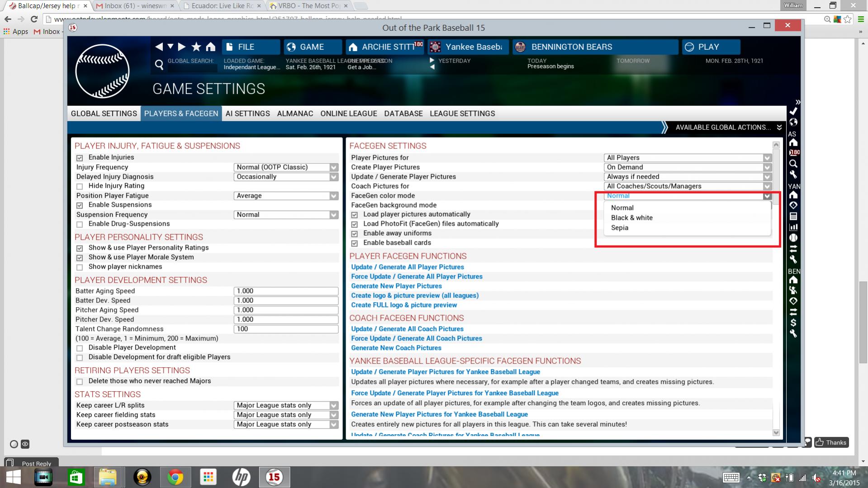Open the League Settings tab
868x488 pixels.
(462, 114)
